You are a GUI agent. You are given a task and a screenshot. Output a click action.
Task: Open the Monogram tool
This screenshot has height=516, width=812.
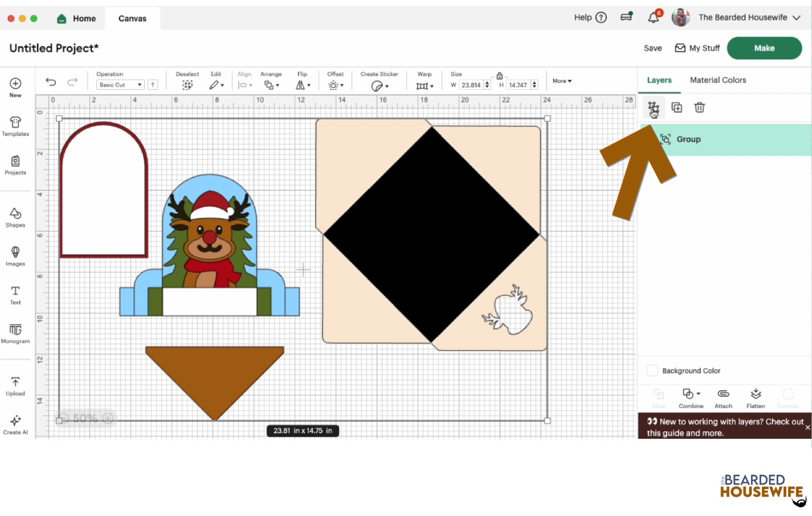[15, 333]
